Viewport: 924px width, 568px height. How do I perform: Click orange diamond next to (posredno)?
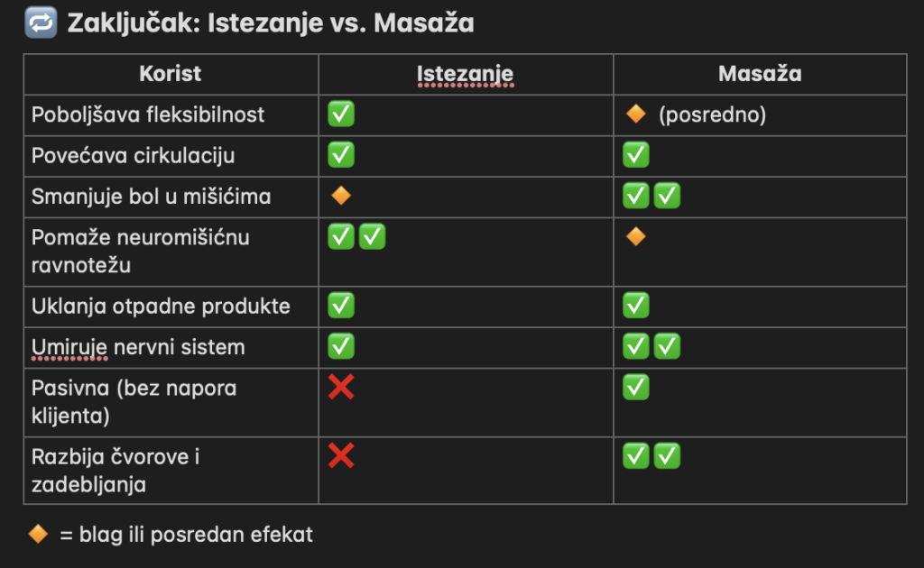pyautogui.click(x=636, y=115)
